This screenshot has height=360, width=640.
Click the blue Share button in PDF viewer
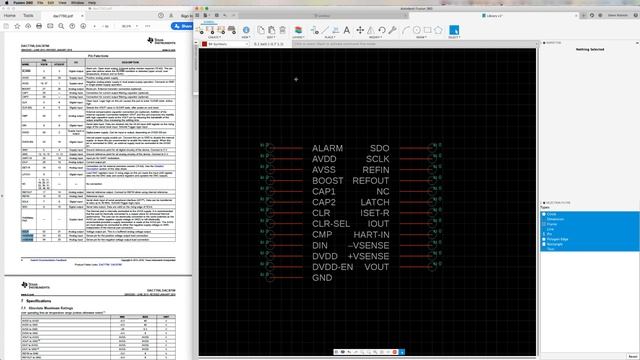click(x=182, y=26)
